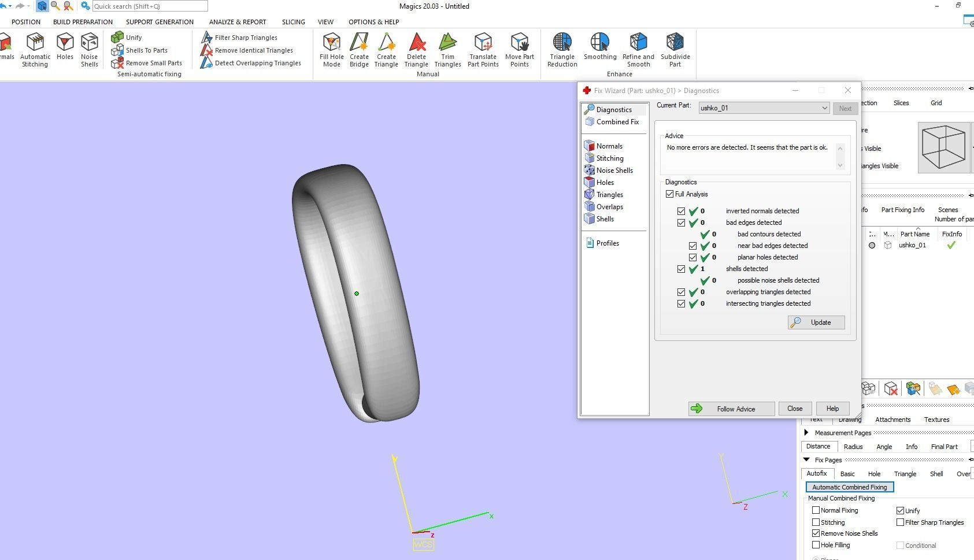Apply Filter Sharp Triangles
This screenshot has height=560, width=974.
239,38
